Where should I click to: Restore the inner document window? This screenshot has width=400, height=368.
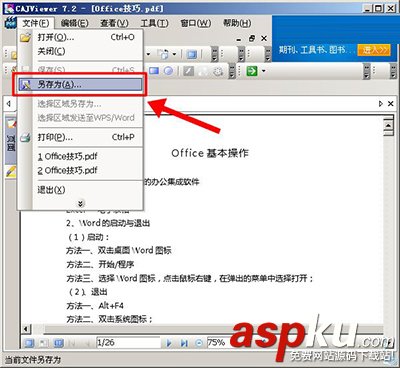252,39
